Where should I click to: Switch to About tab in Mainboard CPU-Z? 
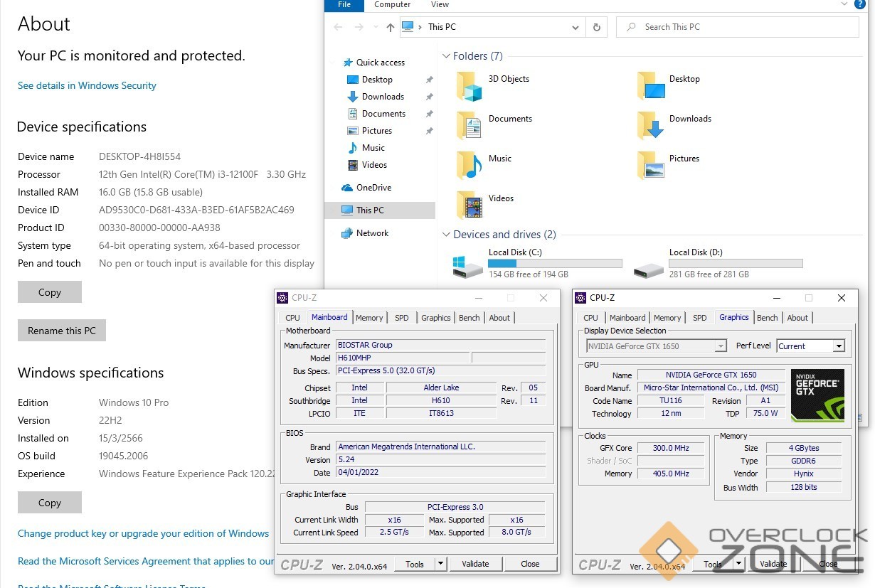tap(499, 318)
